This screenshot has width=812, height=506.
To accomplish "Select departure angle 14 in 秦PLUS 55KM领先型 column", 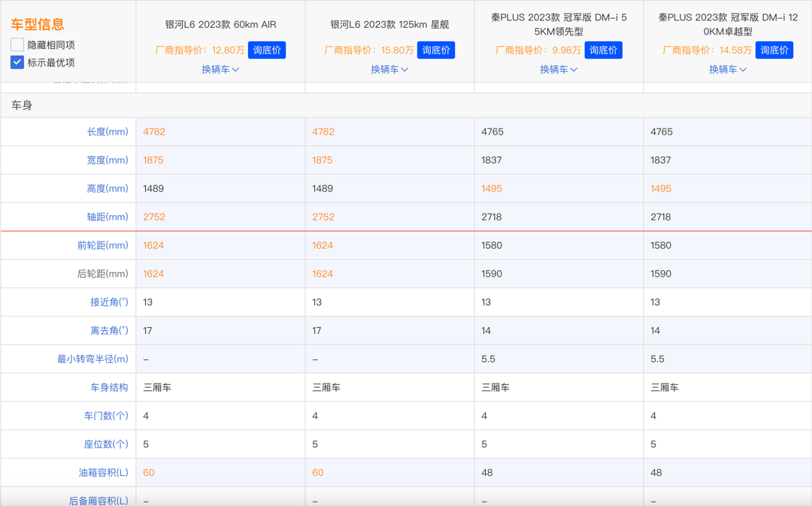I will (486, 330).
